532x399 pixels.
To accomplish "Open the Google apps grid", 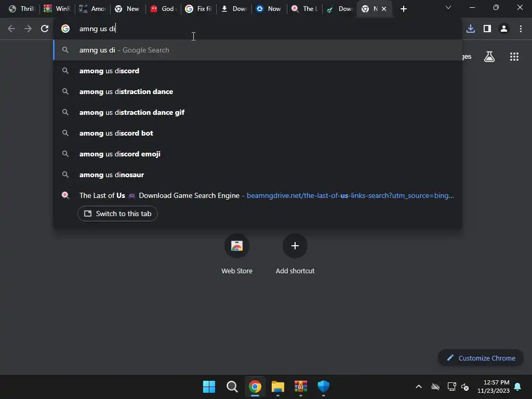I will (x=514, y=57).
